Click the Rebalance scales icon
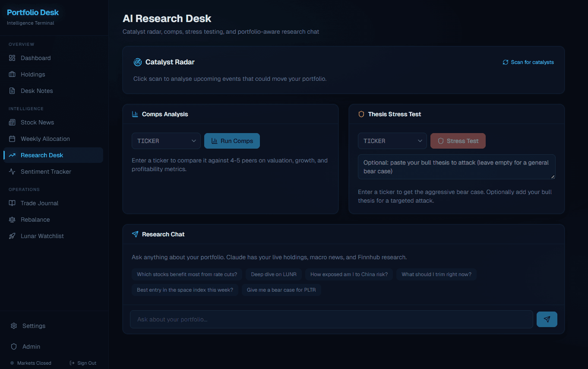Image resolution: width=588 pixels, height=369 pixels. pos(12,219)
